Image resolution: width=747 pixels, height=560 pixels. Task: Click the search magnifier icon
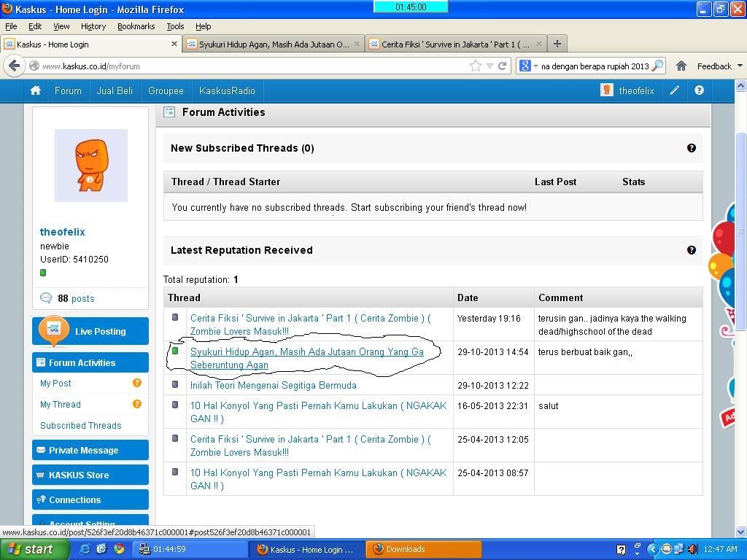(x=657, y=66)
